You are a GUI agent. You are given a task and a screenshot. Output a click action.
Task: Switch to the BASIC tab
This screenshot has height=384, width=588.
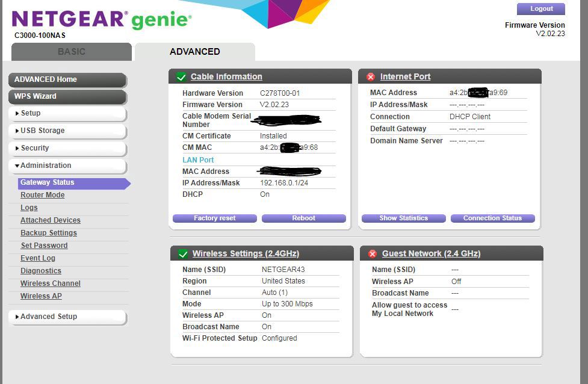(72, 52)
